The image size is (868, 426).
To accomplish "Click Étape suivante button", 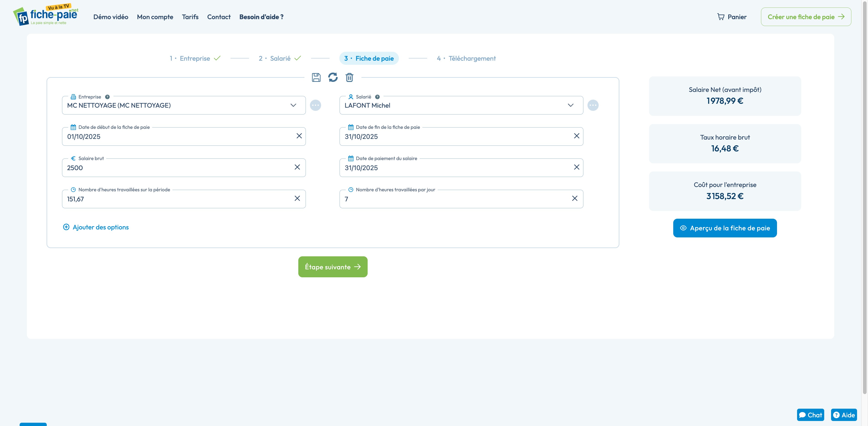I will click(x=333, y=267).
